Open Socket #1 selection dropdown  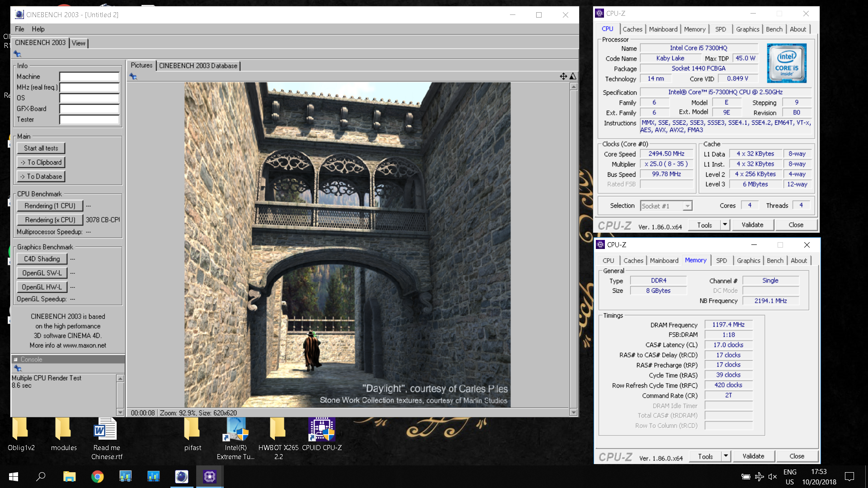[x=687, y=206]
